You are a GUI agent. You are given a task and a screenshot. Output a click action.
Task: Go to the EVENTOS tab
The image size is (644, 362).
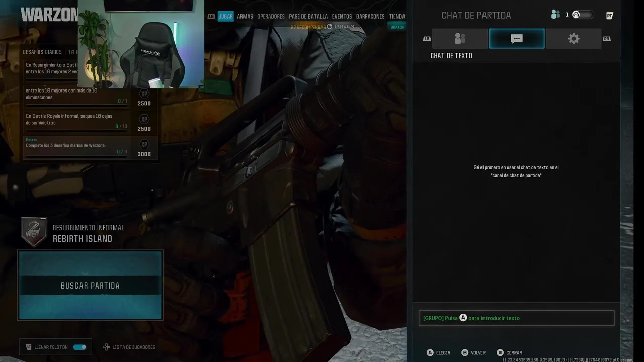pos(342,17)
